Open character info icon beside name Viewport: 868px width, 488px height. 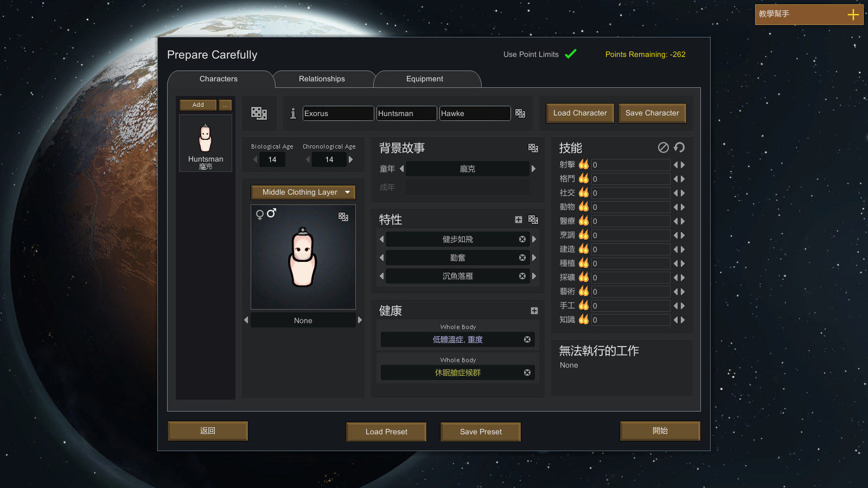point(293,113)
